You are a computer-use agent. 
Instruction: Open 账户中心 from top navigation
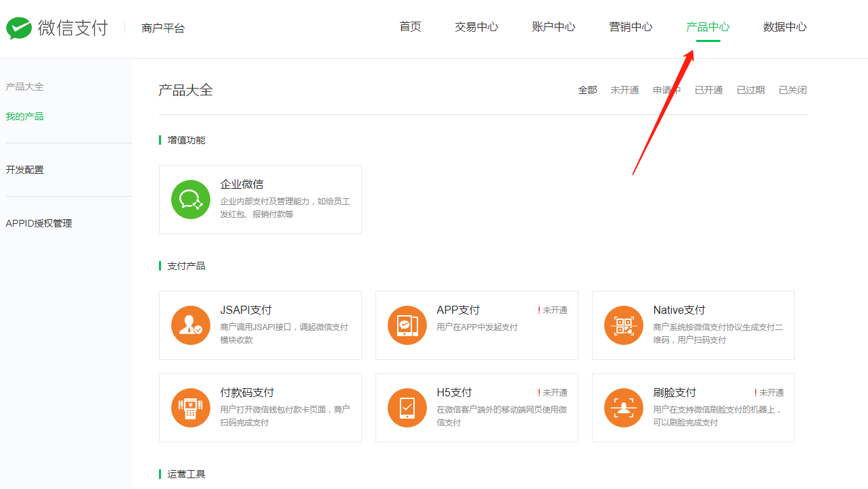(x=553, y=27)
